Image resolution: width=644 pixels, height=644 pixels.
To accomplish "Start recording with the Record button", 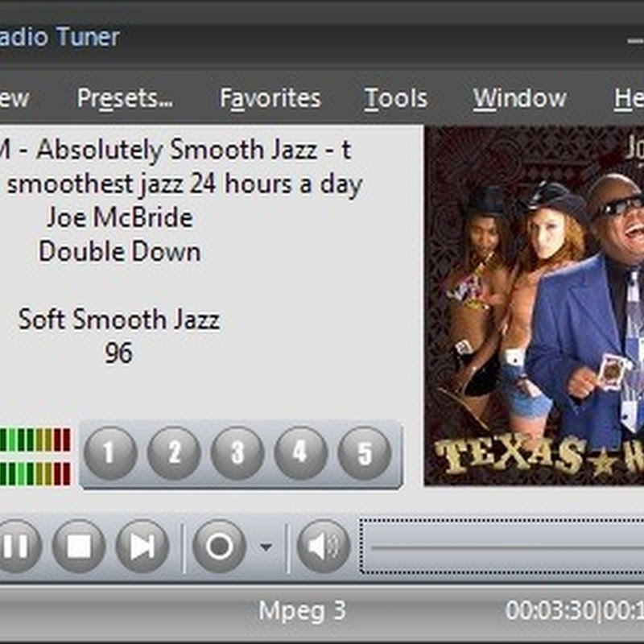I will coord(219,547).
